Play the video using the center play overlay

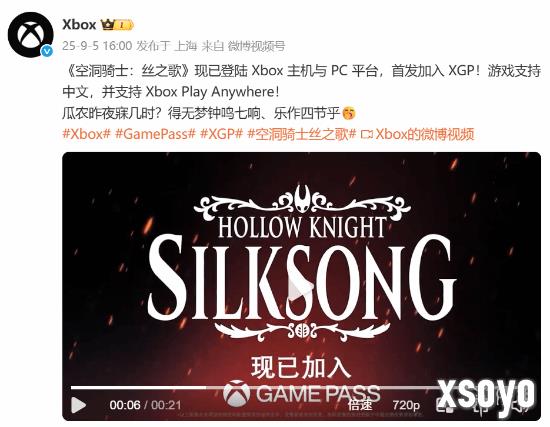pyautogui.click(x=300, y=287)
